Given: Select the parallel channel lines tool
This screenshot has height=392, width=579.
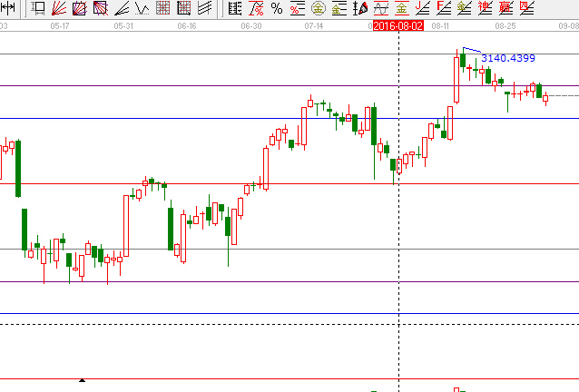Looking at the screenshot, I should pyautogui.click(x=206, y=8).
